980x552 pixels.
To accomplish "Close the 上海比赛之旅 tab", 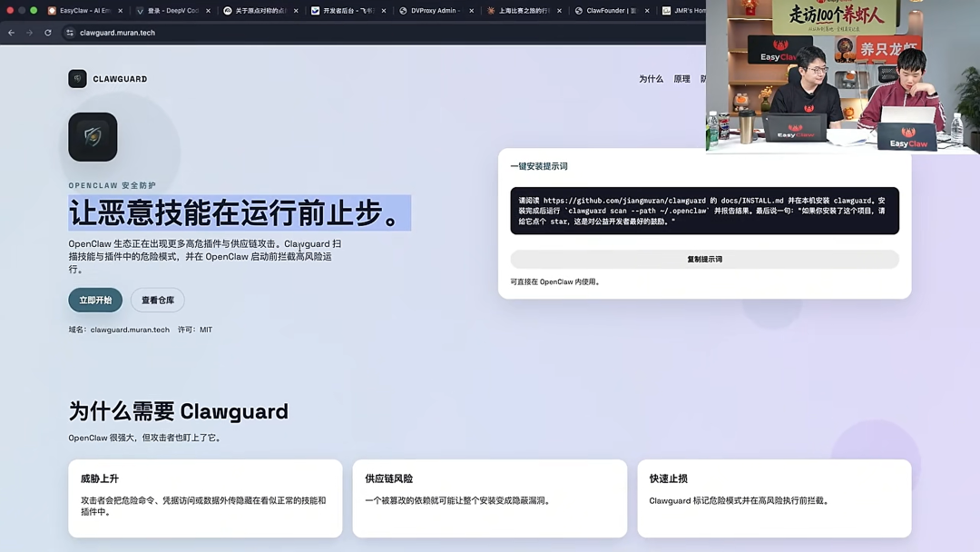I will (x=559, y=11).
